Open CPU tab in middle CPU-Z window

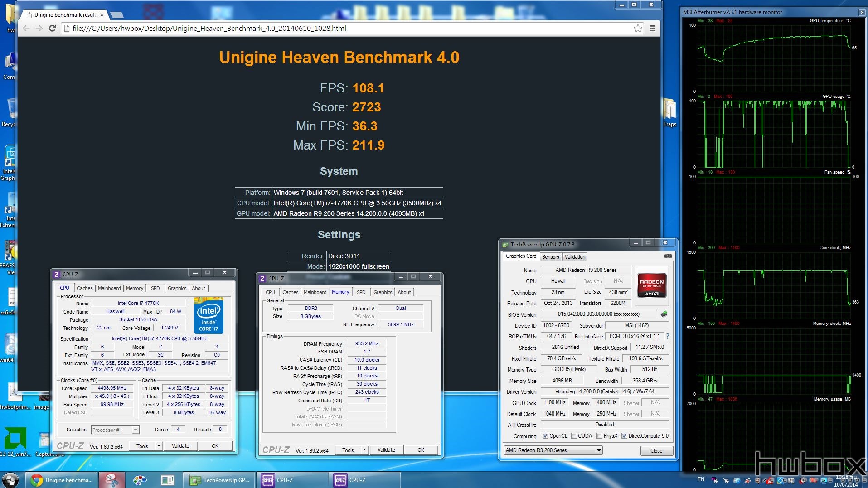[x=270, y=292]
